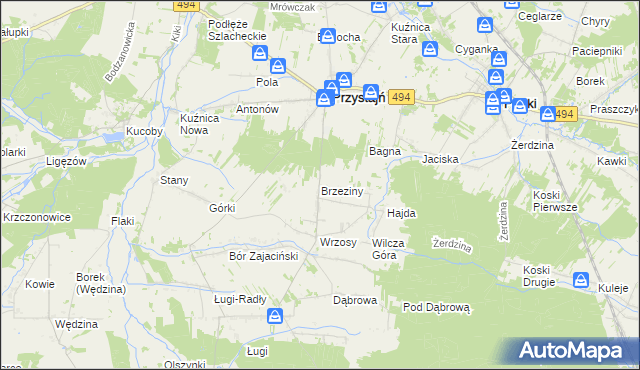Select the Borek label below Paciepniki
This screenshot has width=640, height=370.
pos(590,81)
